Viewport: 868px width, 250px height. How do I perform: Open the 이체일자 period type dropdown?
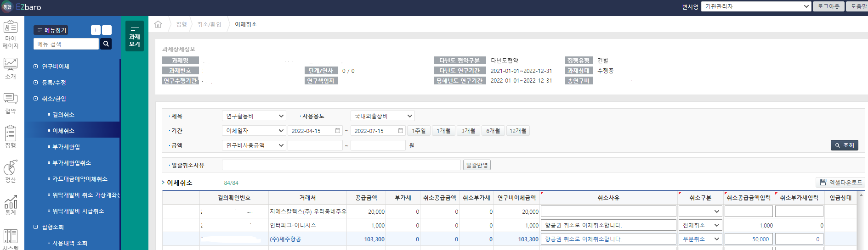[254, 131]
